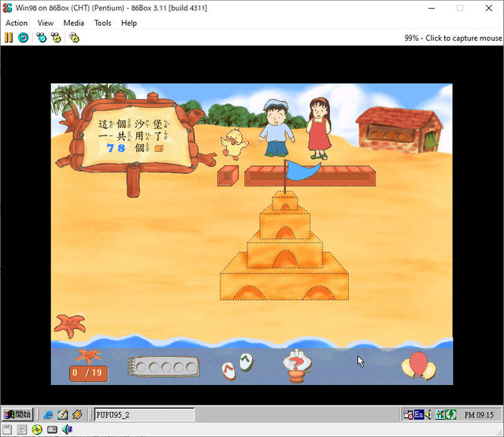Open the Tools menu
The width and height of the screenshot is (504, 437).
102,23
